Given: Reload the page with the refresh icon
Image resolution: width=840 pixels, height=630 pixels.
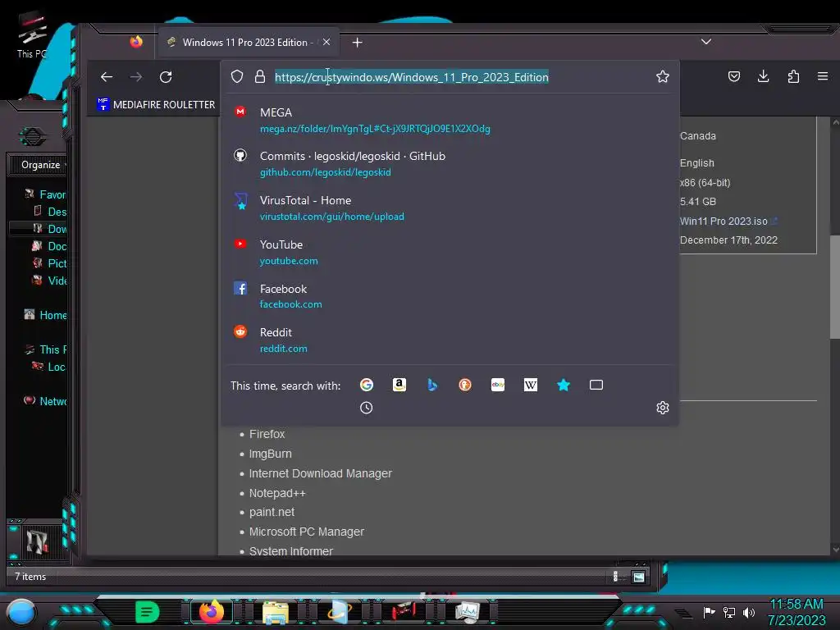Looking at the screenshot, I should 166,77.
